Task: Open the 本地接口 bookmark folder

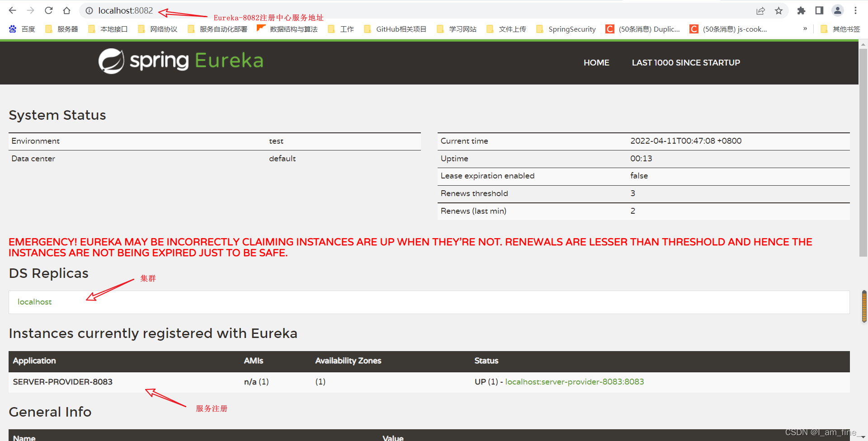Action: [108, 29]
